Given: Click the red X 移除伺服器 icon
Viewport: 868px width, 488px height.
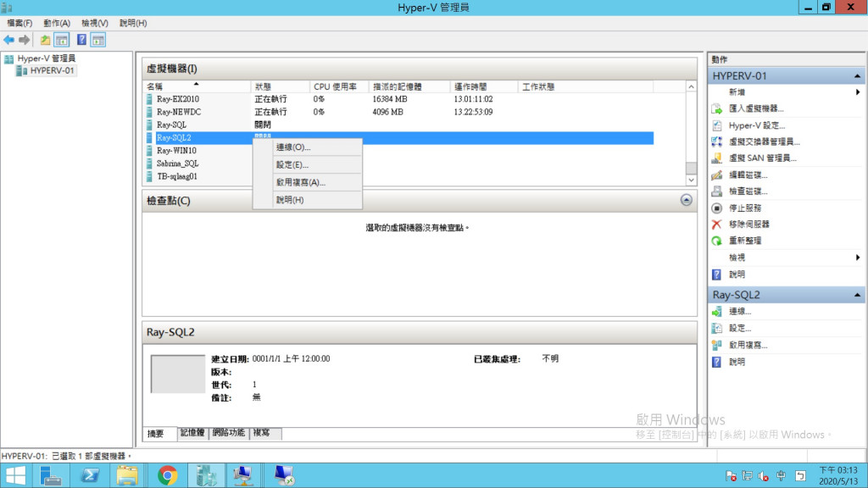Looking at the screenshot, I should click(717, 224).
